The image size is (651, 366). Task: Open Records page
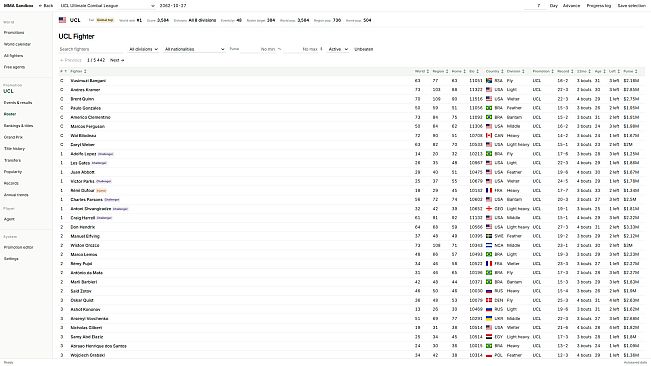(x=11, y=183)
